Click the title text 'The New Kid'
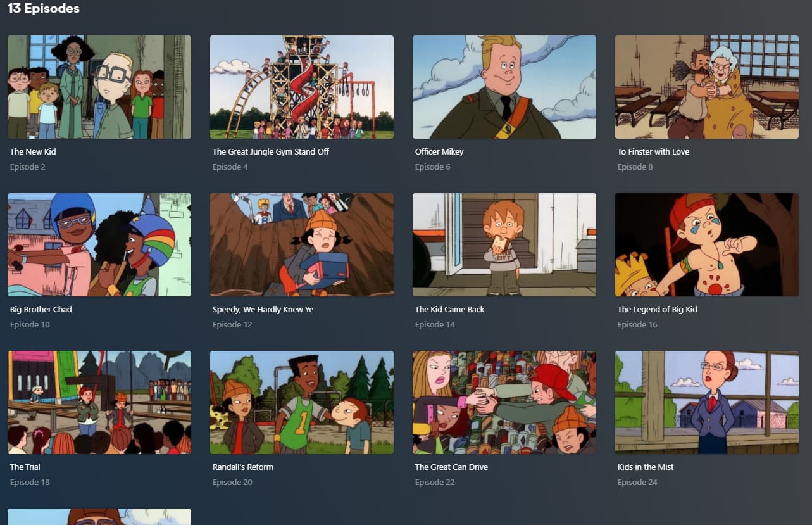 pyautogui.click(x=33, y=152)
